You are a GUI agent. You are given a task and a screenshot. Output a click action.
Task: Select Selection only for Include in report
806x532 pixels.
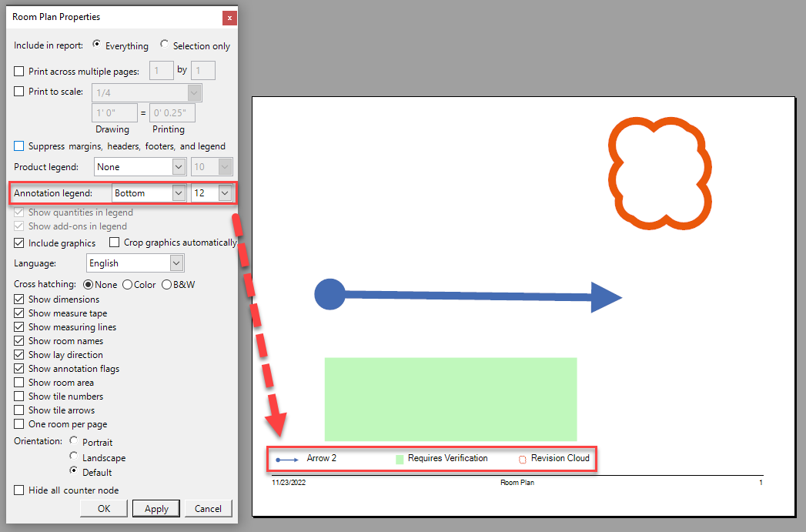point(163,44)
